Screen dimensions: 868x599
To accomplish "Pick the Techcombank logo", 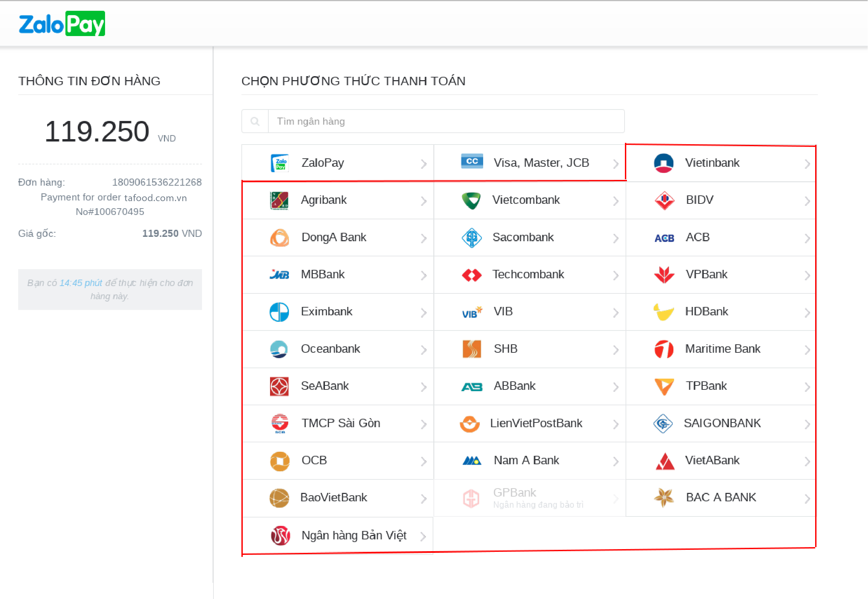I will pos(472,275).
